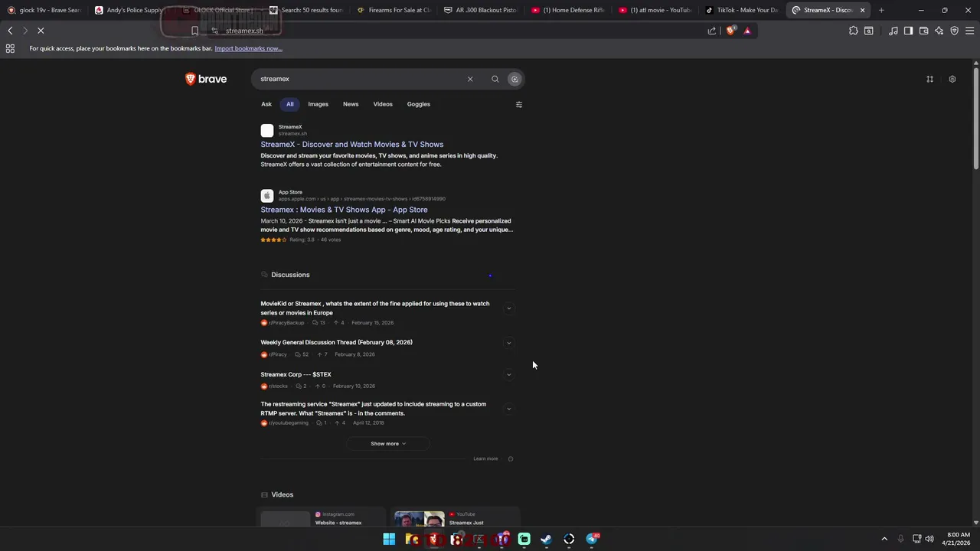Close the StreameX browser tab
The height and width of the screenshot is (551, 980).
[x=863, y=10]
